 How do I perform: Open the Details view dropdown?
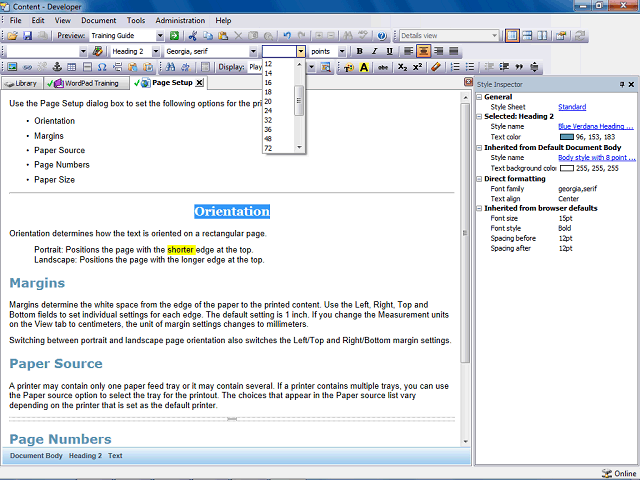click(x=494, y=36)
